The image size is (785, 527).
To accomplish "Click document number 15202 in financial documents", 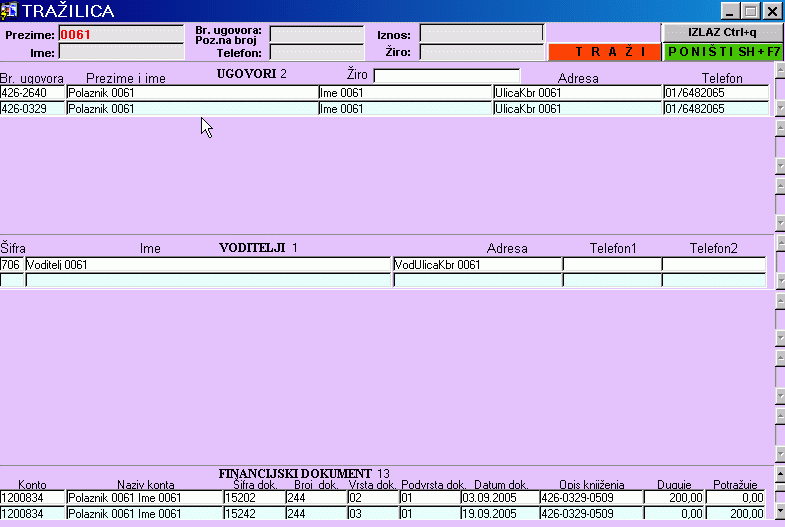I will point(253,497).
